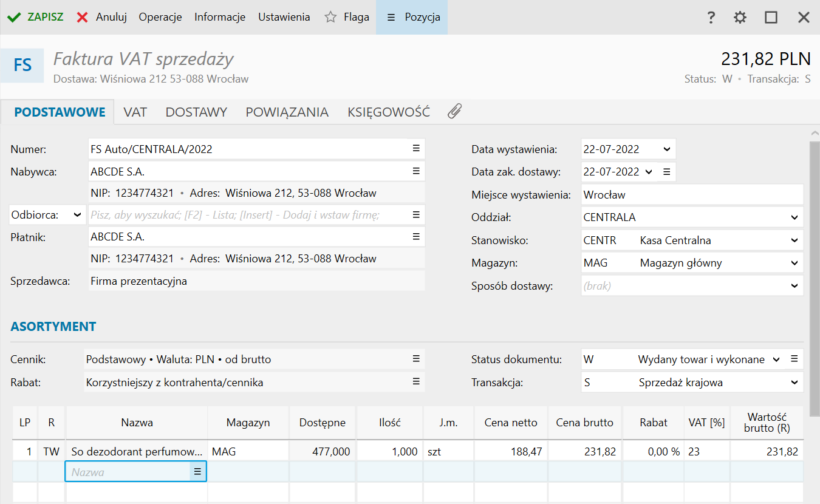This screenshot has height=504, width=820.
Task: Click the Cena brutto cell 231,82
Action: tap(584, 451)
